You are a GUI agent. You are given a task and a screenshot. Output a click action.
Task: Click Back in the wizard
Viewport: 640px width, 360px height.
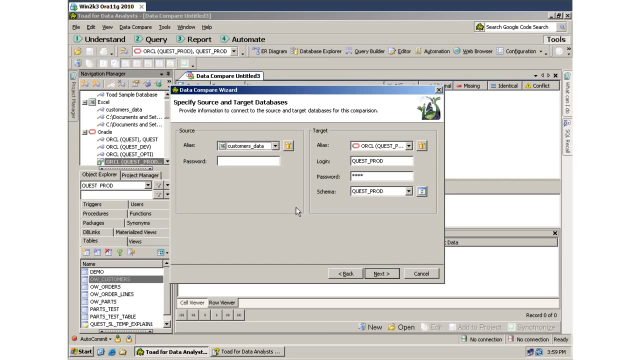[345, 273]
